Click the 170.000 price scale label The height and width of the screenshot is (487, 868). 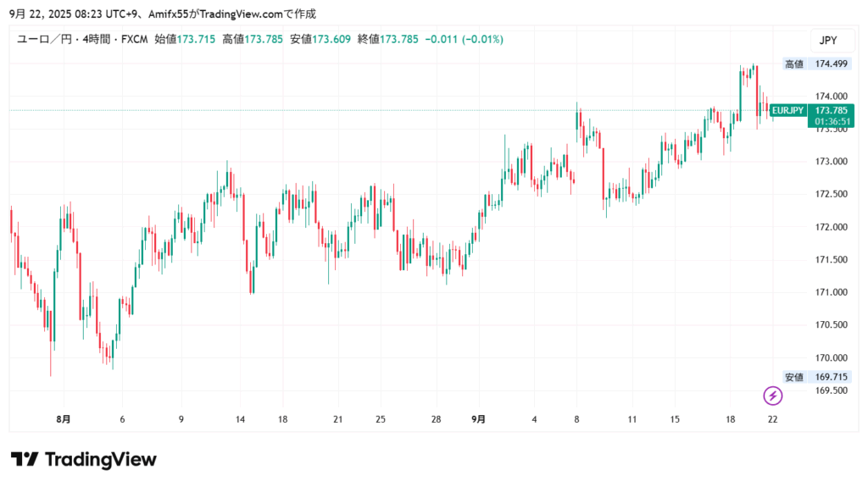831,358
